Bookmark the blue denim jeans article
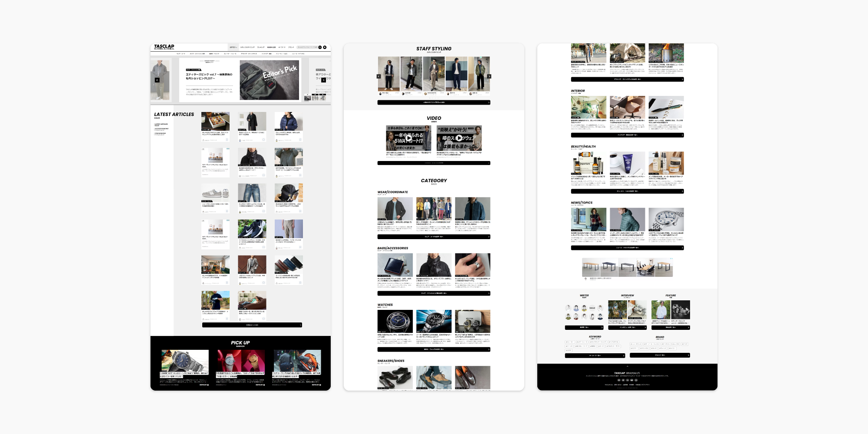Image resolution: width=868 pixels, height=434 pixels. pyautogui.click(x=263, y=211)
